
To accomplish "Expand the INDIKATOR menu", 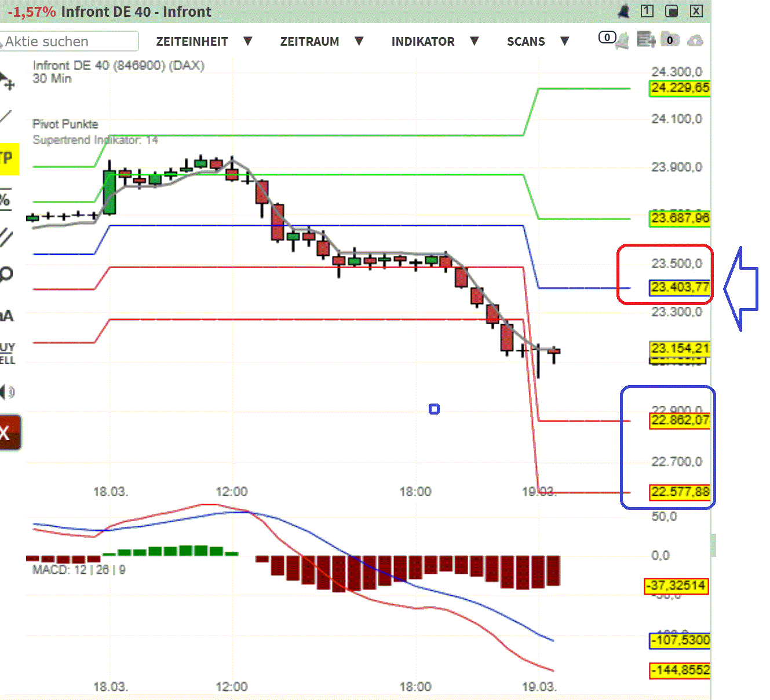I will tap(435, 41).
